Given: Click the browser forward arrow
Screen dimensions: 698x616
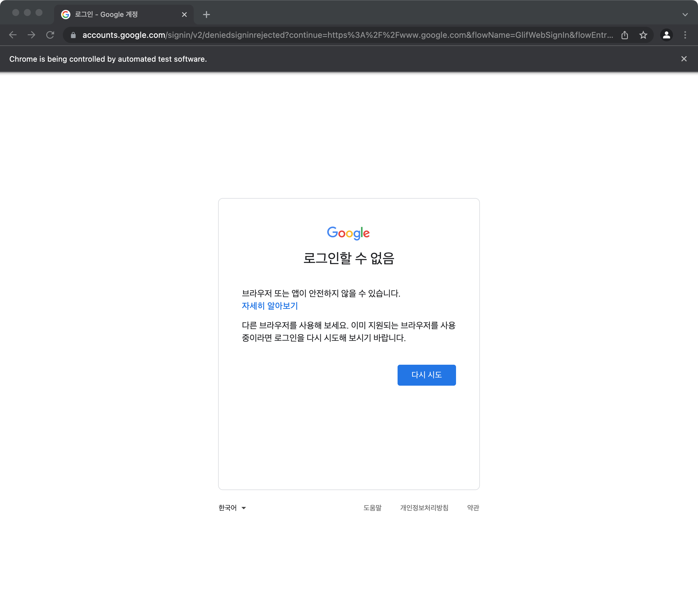Looking at the screenshot, I should click(x=31, y=35).
